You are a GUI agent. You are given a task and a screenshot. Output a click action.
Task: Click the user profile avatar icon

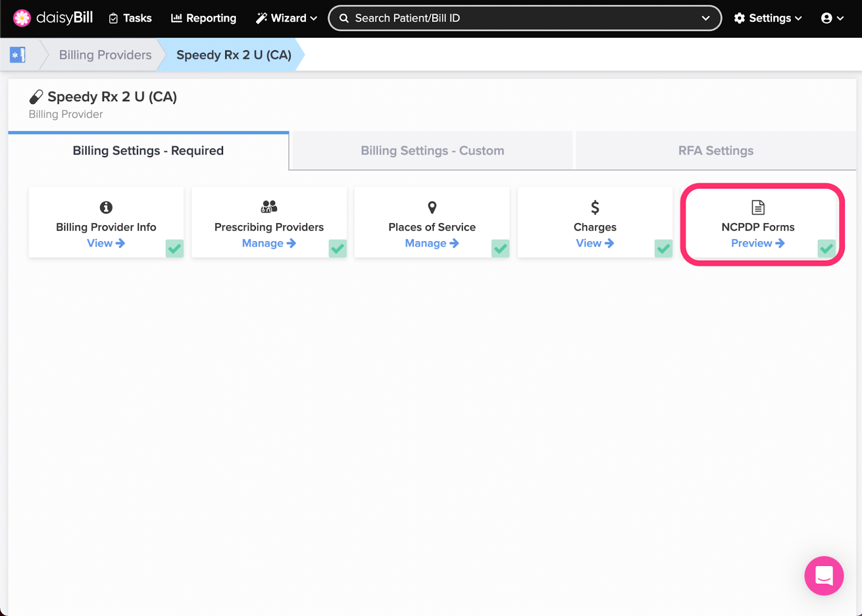(826, 18)
